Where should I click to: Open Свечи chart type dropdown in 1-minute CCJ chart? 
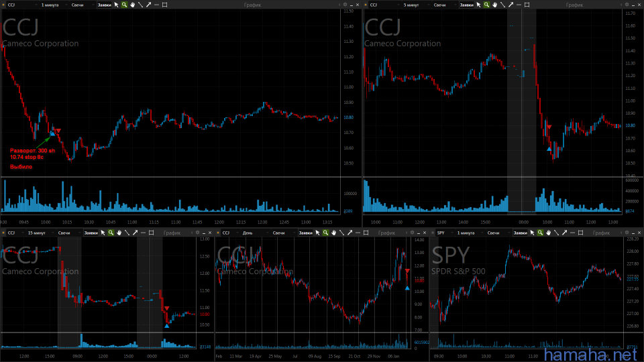tap(82, 5)
